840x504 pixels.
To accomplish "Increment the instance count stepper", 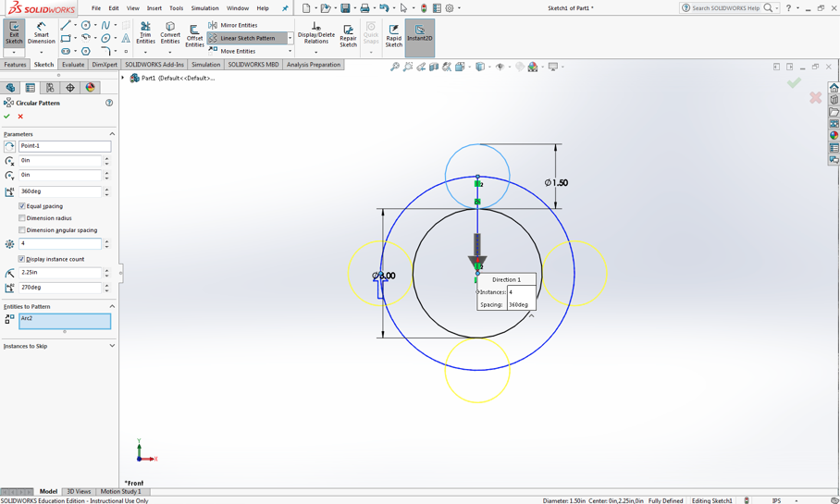I will (x=107, y=241).
